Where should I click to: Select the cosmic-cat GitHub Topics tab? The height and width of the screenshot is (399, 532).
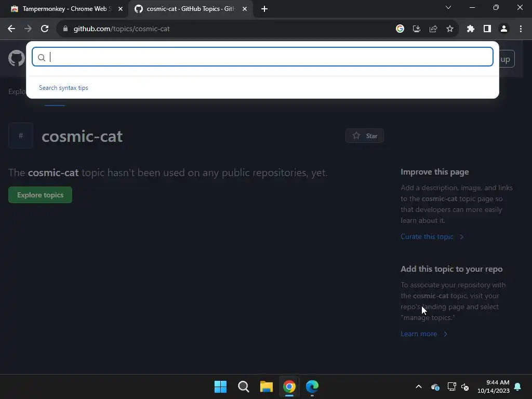pyautogui.click(x=190, y=9)
